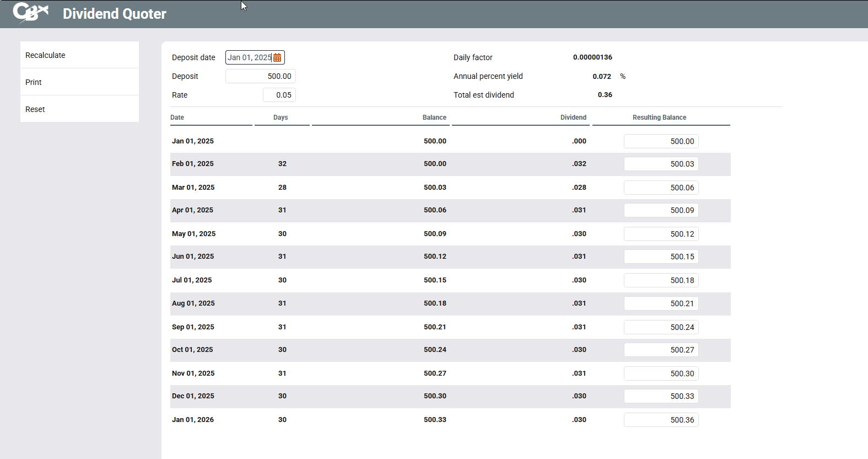Click the Days column header
Viewport: 868px width, 459px height.
[x=281, y=118]
